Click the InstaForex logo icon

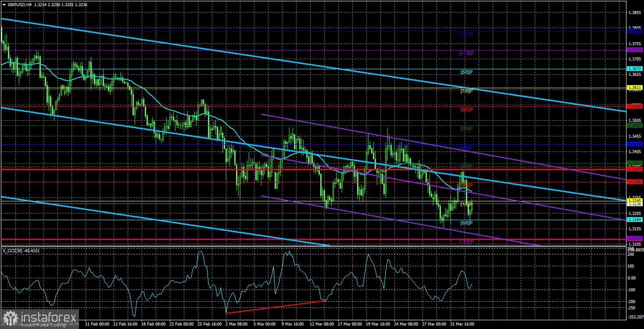click(10, 315)
